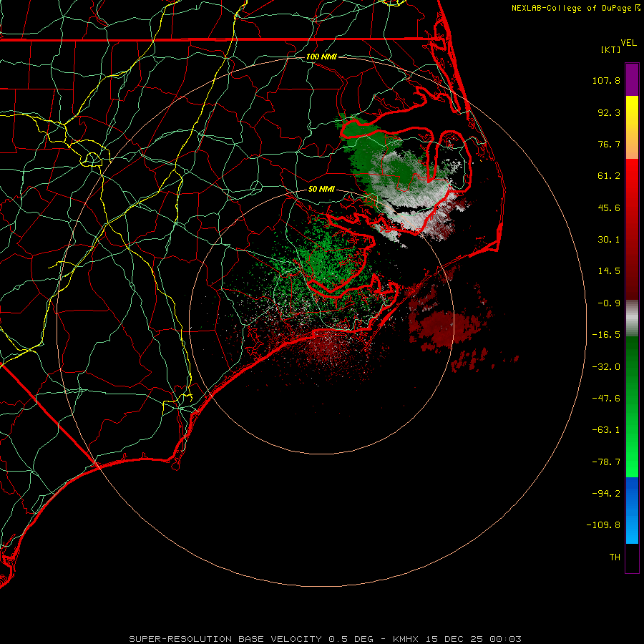
Task: Click the KMHX station identifier
Action: (406, 639)
